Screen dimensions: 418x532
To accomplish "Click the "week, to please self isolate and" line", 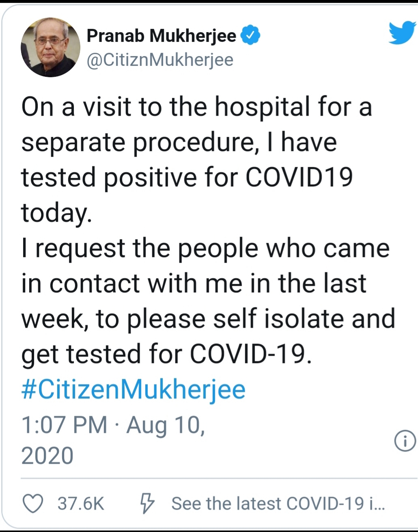I will [208, 319].
